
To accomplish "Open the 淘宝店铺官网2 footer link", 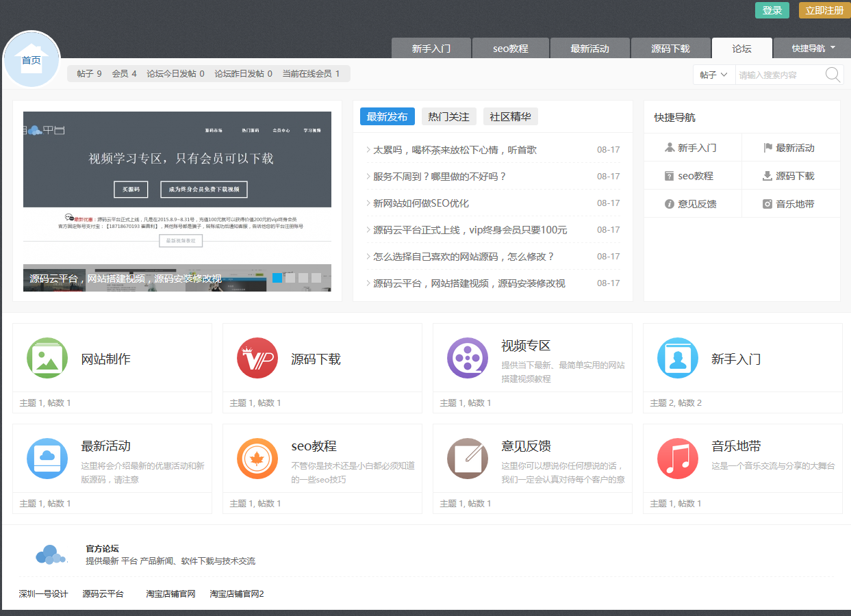I will (237, 593).
